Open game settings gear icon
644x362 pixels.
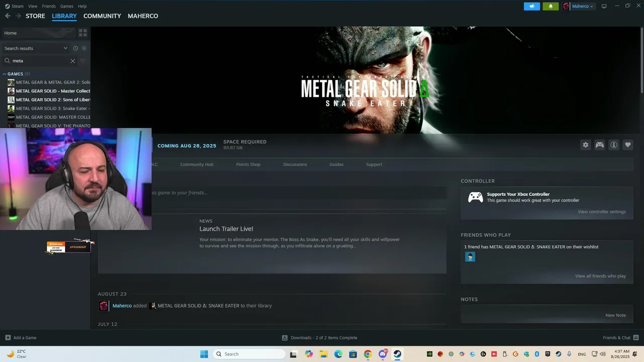pos(586,145)
